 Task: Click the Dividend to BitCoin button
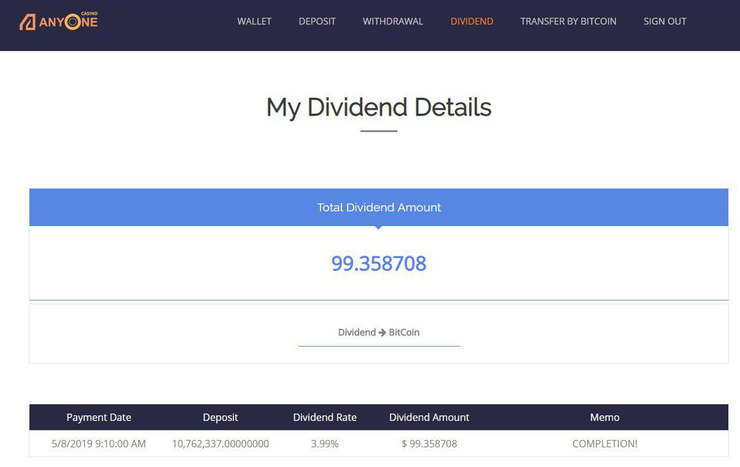[x=378, y=333]
